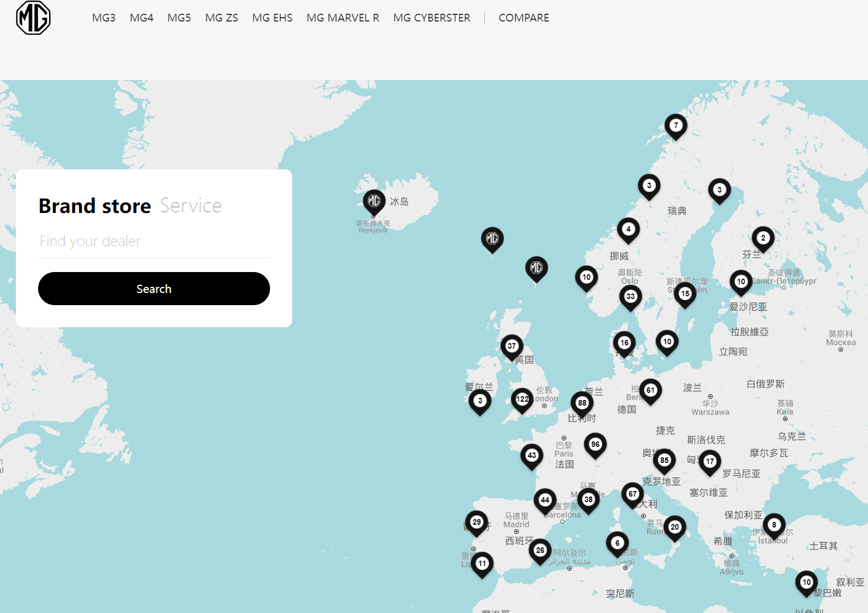Open the cluster marker numbered 33 near Oslo
The image size is (868, 613).
(x=630, y=297)
